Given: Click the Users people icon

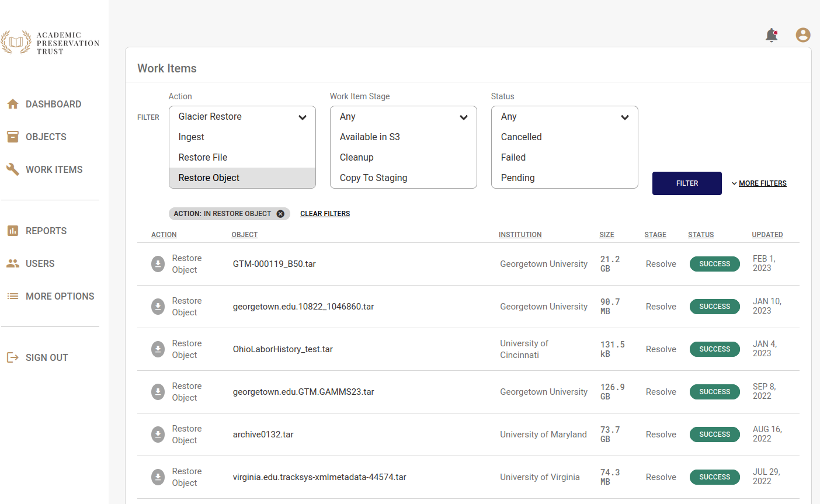Looking at the screenshot, I should (13, 263).
